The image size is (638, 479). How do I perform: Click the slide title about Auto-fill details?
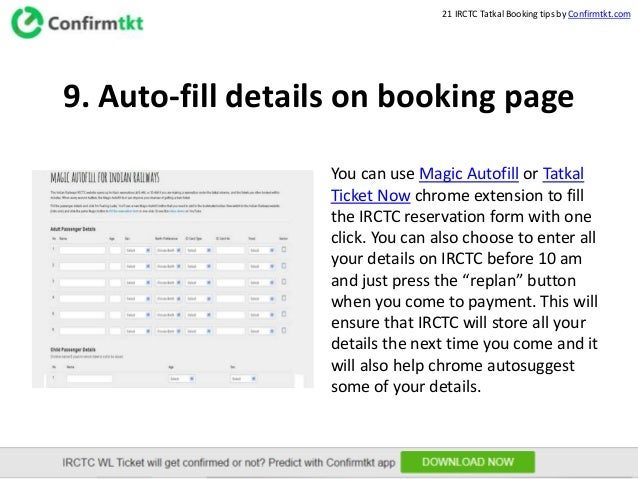(318, 96)
